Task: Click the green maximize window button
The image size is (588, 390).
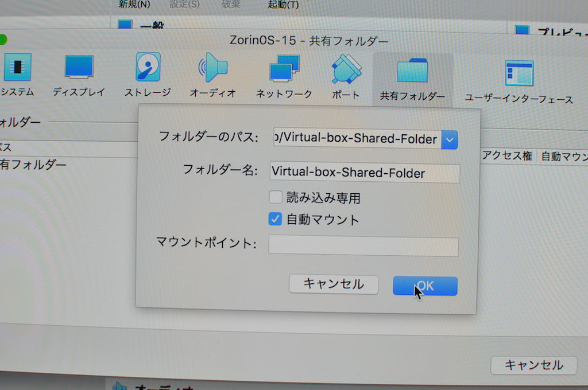Action: (x=2, y=40)
